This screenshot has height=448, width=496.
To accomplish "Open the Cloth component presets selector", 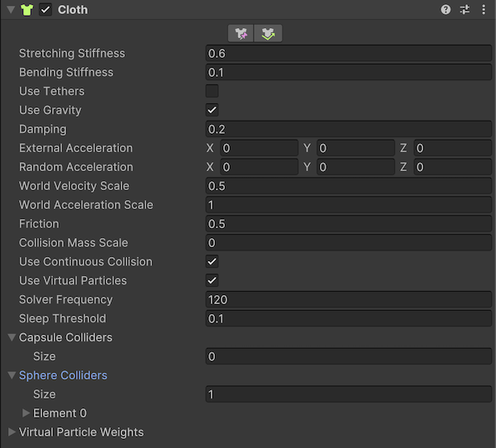I will [x=465, y=10].
